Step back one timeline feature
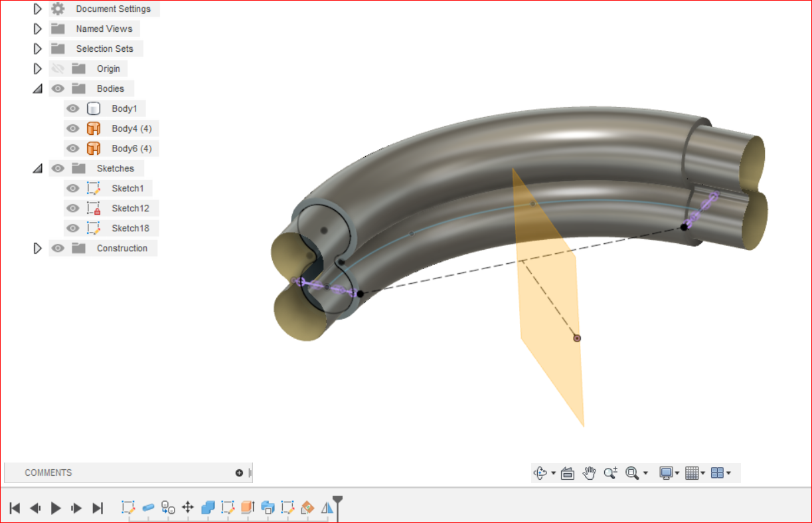Viewport: 812px width, 523px height. point(35,508)
